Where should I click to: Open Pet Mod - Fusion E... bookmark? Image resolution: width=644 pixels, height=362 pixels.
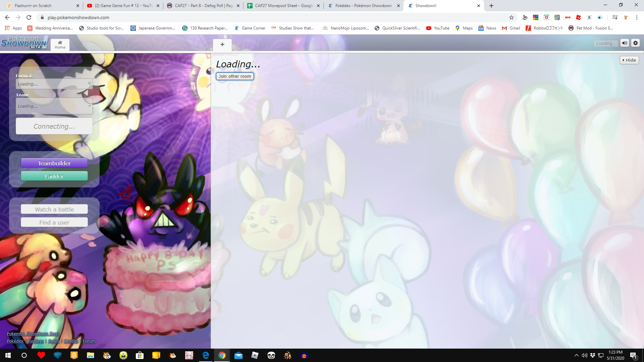pyautogui.click(x=591, y=28)
